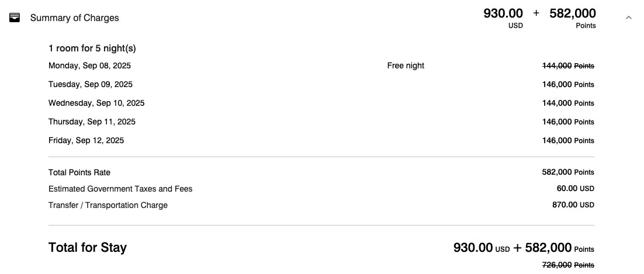Viewport: 644px width, 274px height.
Task: Select the Friday, Sep 12, 2025 row
Action: 321,140
